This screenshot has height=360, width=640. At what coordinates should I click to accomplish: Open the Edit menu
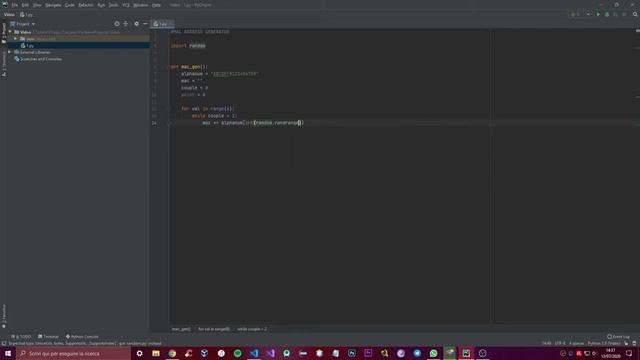25,5
